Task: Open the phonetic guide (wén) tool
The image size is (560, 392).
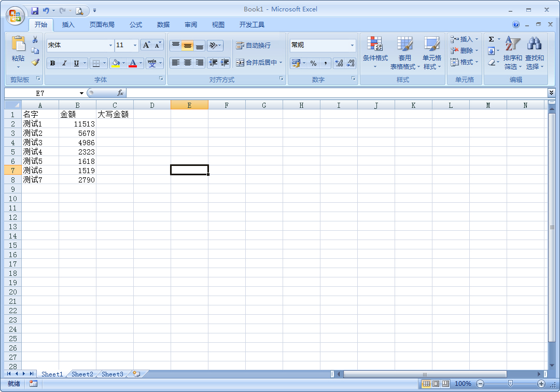Action: point(152,63)
